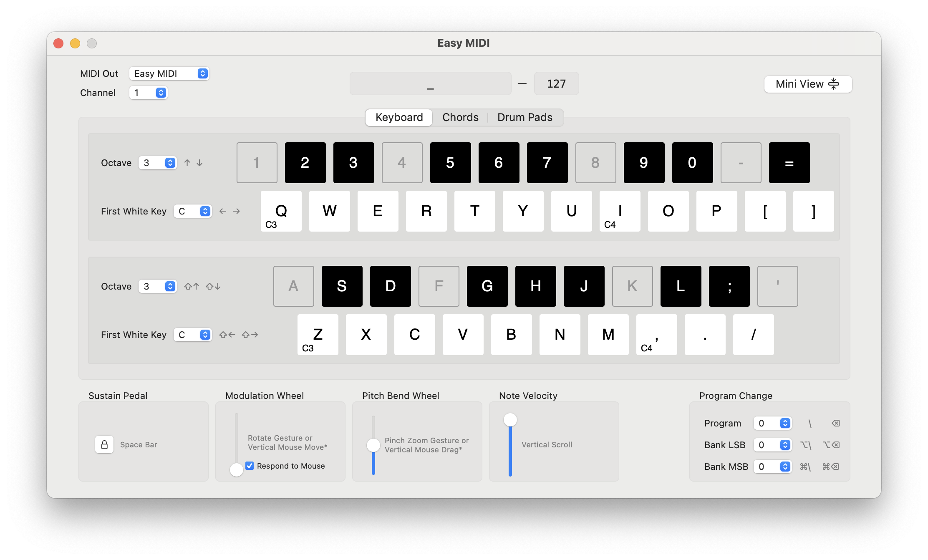
Task: Lower the upper keyboard octave with the down arrow
Action: 200,163
